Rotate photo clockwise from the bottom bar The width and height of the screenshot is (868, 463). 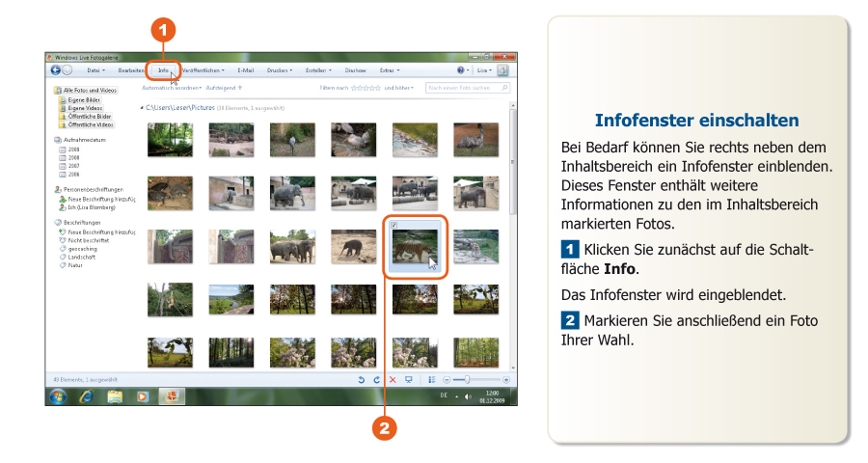tap(376, 380)
